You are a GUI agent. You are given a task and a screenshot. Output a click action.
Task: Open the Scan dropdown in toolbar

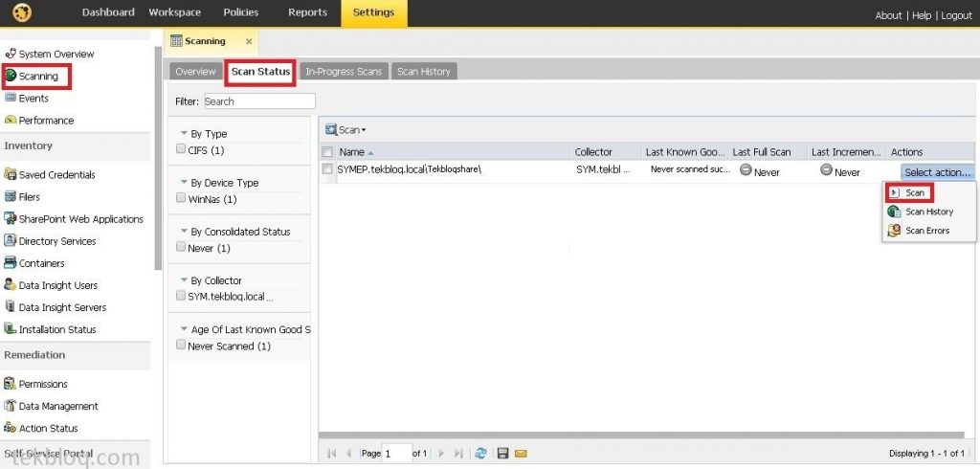345,130
